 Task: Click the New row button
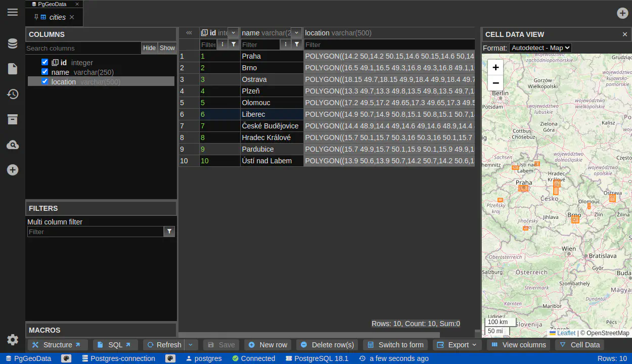tap(267, 345)
